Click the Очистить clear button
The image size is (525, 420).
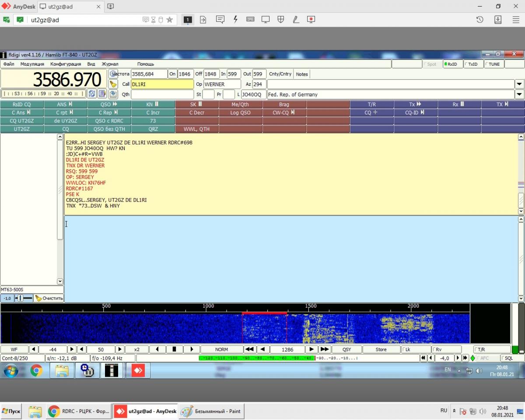(x=49, y=298)
